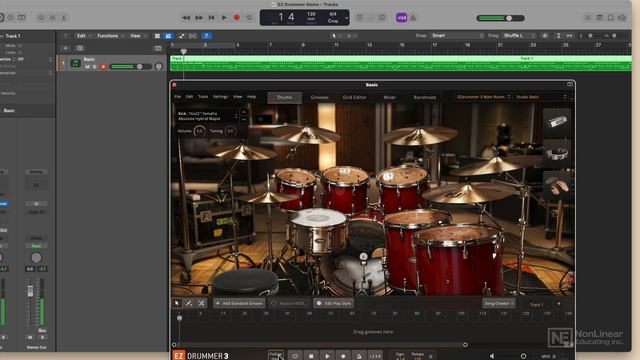The width and height of the screenshot is (640, 360).
Task: Toggle the highlighted grid view icon
Action: [168, 36]
